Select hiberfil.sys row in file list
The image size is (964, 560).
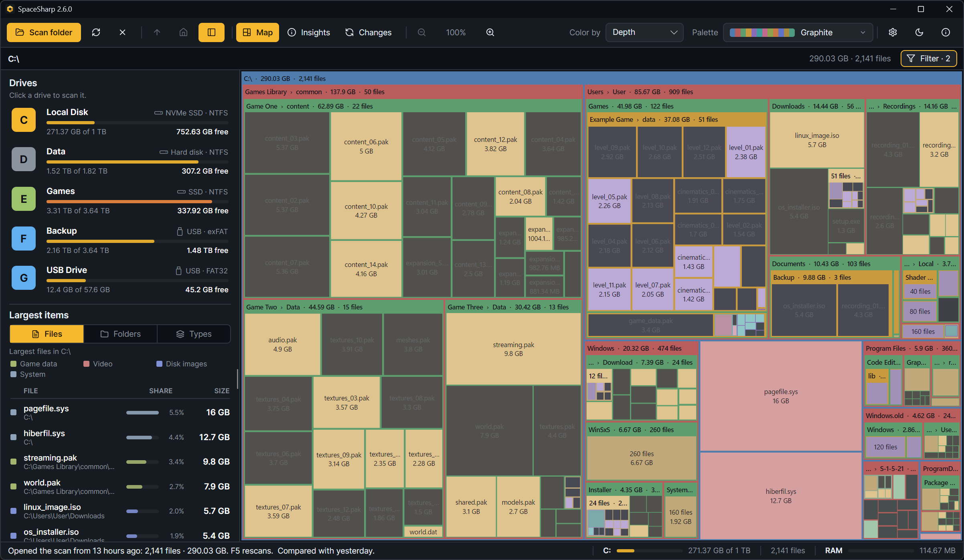[x=120, y=437]
